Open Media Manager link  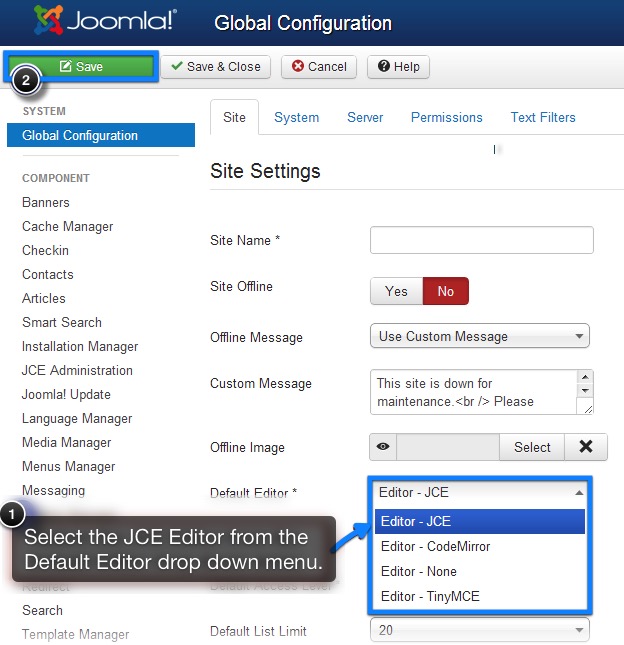[67, 442]
